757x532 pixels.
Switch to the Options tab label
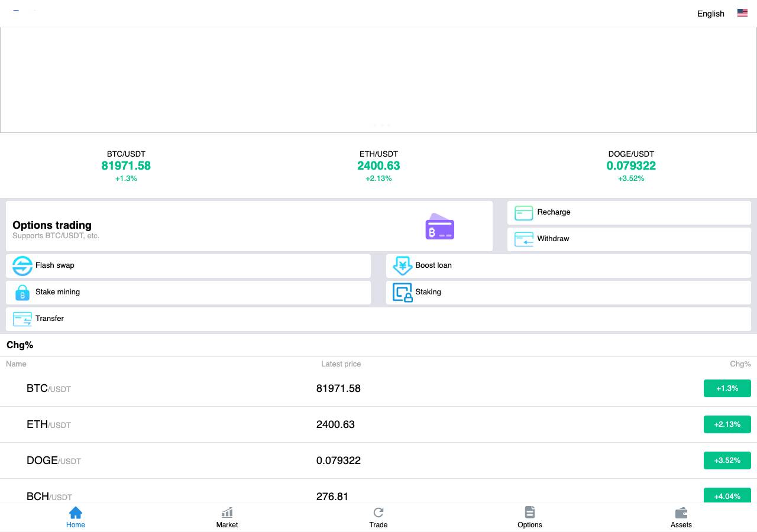pyautogui.click(x=530, y=525)
